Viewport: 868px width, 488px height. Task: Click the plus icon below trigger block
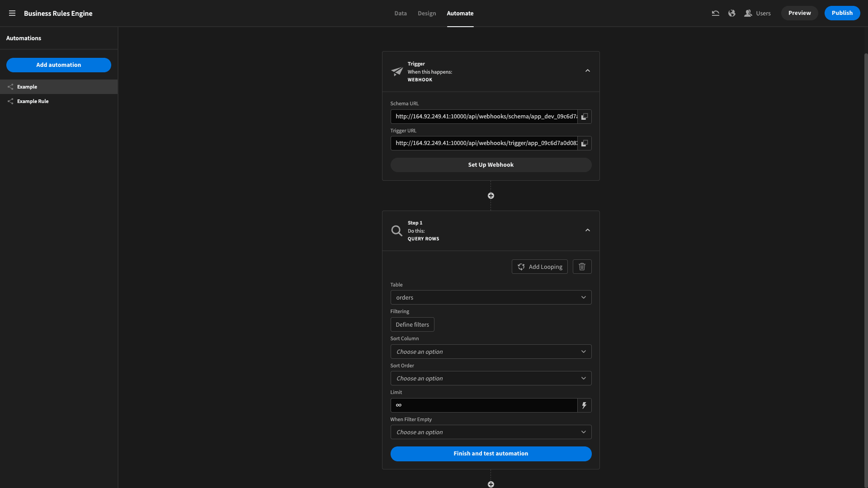(491, 196)
